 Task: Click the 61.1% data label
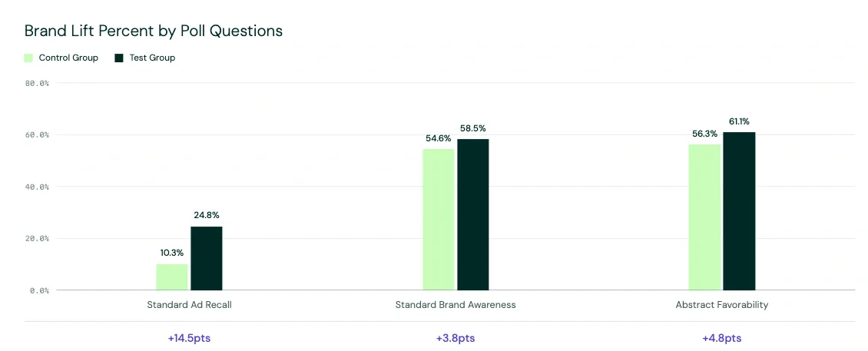click(739, 122)
